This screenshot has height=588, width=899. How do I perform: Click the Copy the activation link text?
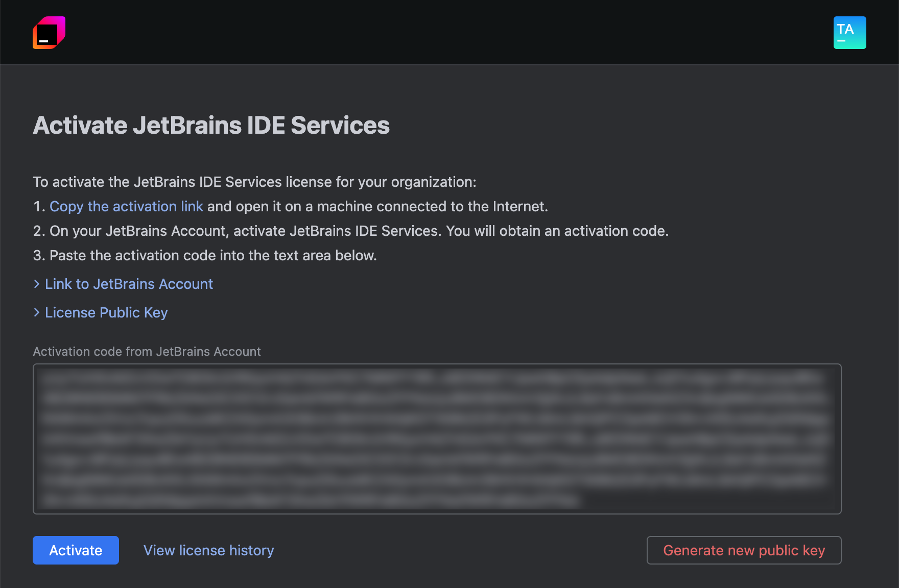[x=126, y=206]
